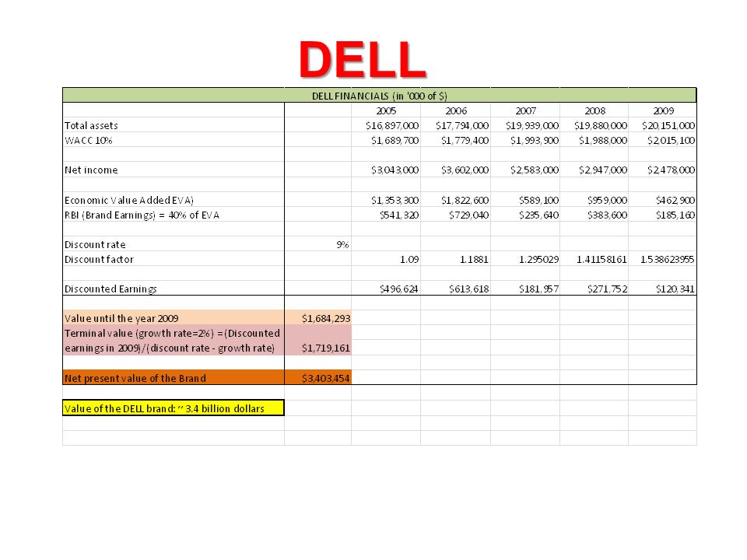Select the 2007 column header
The image size is (747, 560).
(525, 110)
